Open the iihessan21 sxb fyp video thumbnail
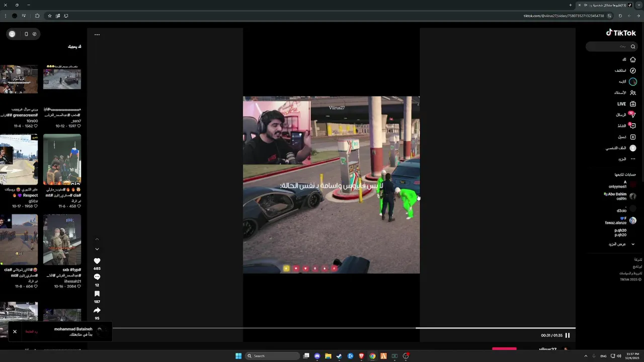The width and height of the screenshot is (644, 362). (62, 240)
